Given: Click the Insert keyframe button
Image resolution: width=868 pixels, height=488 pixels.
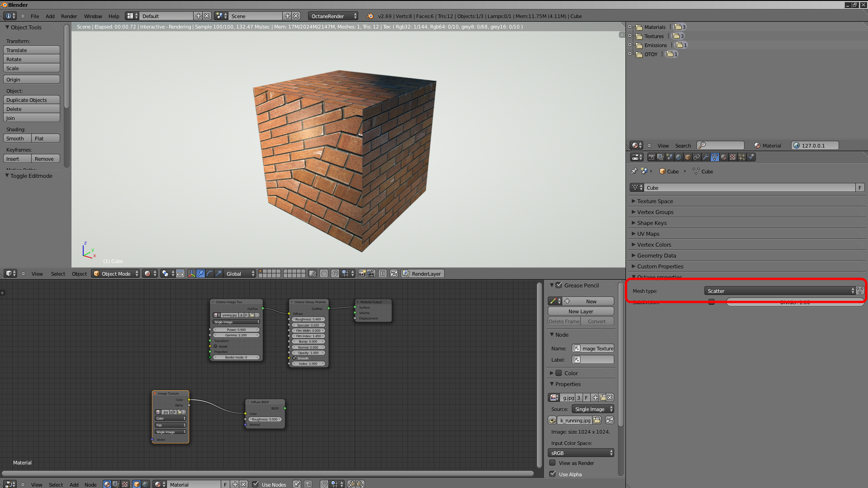Looking at the screenshot, I should click(17, 158).
